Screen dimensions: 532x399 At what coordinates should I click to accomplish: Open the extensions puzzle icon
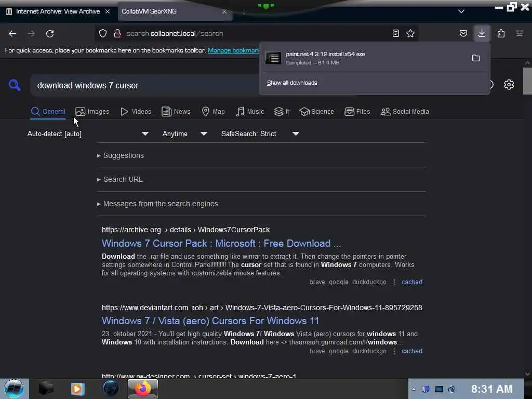coord(501,33)
